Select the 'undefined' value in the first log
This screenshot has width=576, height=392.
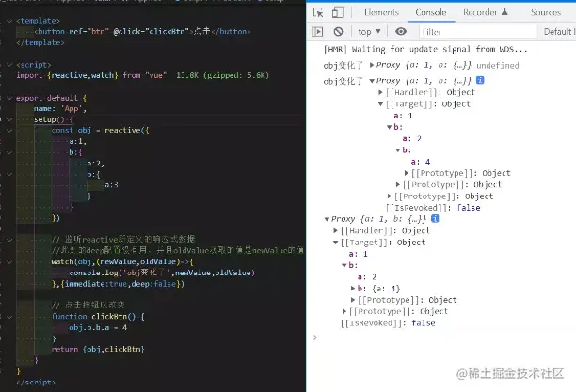tap(497, 66)
